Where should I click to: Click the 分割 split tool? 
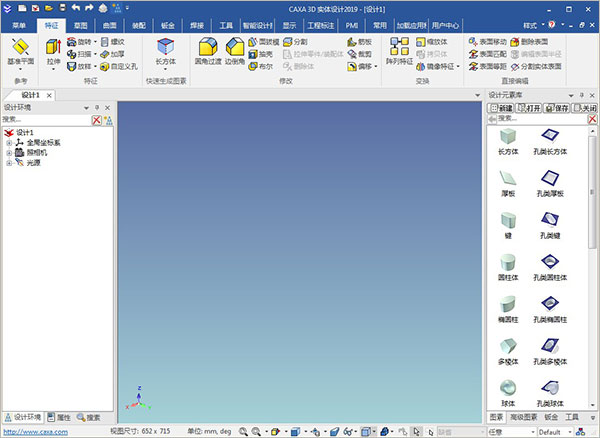295,42
